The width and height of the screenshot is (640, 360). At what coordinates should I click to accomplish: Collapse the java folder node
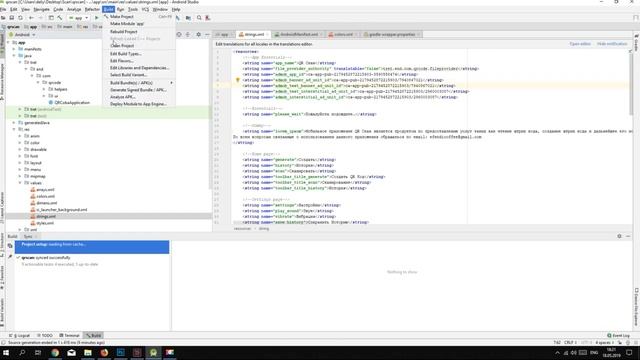[14, 56]
